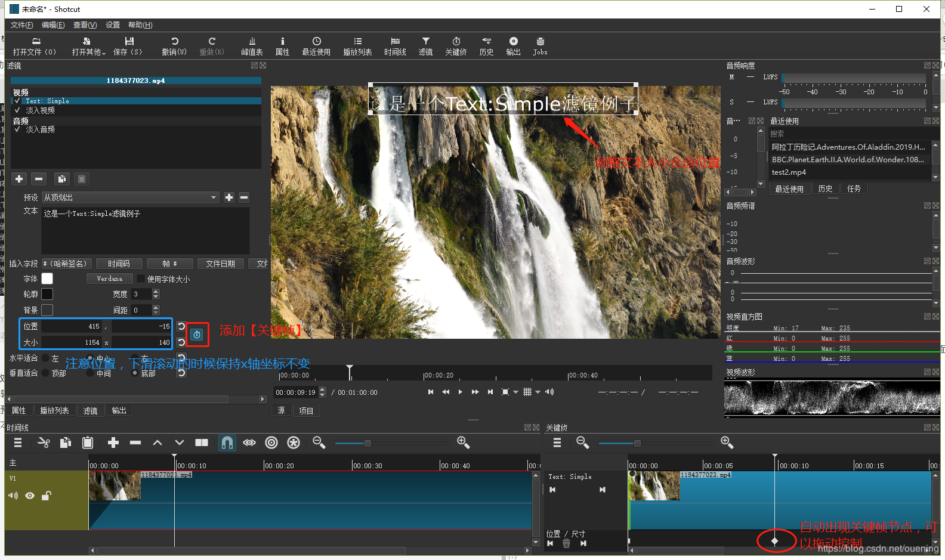Hide the V1 track with eye icon
The height and width of the screenshot is (560, 945).
[x=30, y=496]
